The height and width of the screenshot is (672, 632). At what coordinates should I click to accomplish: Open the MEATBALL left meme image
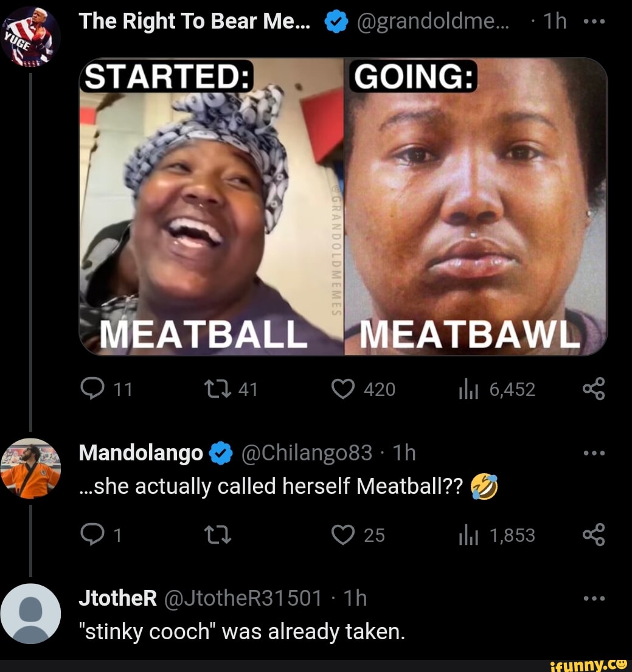212,207
